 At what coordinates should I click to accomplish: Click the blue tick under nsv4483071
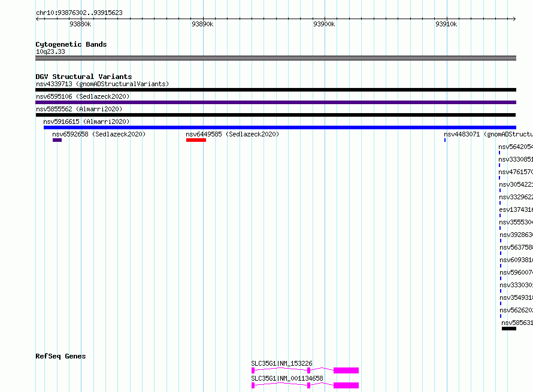[x=444, y=140]
